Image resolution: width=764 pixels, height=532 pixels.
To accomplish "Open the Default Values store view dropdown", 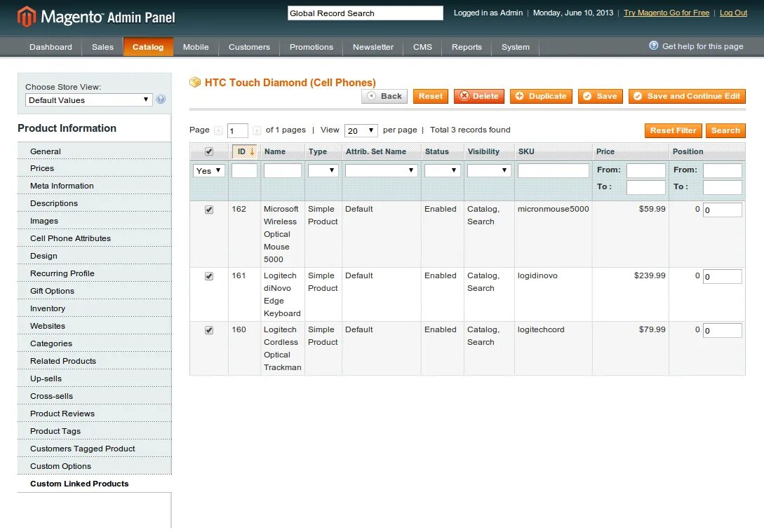I will coord(88,100).
